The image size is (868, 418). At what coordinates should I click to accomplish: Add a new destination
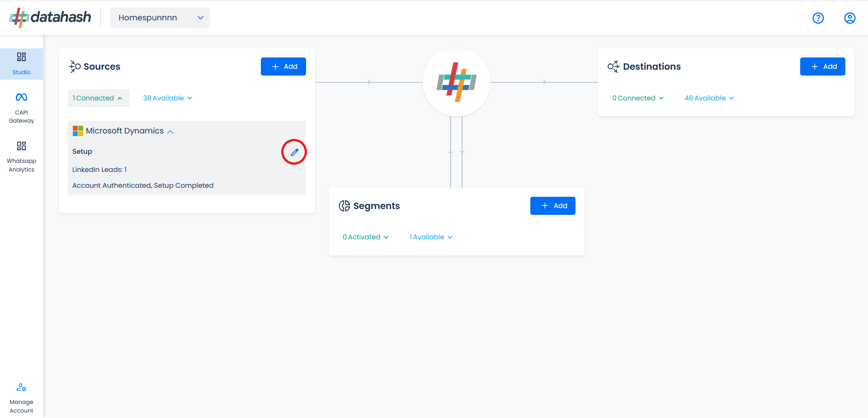pos(823,66)
